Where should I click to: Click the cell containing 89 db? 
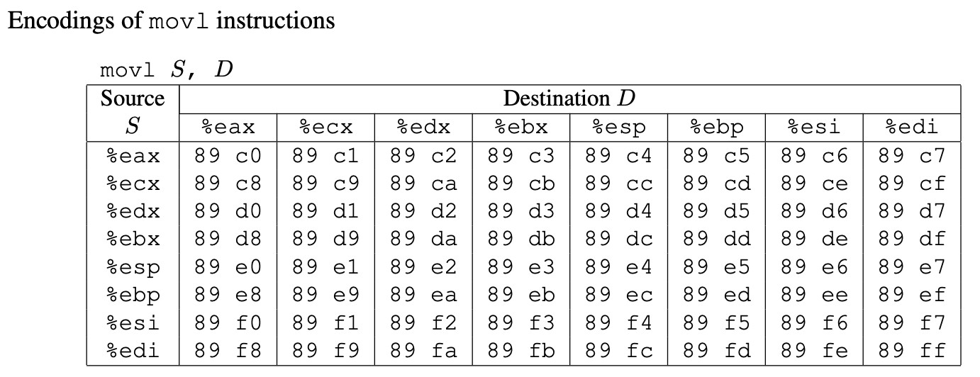(x=520, y=240)
